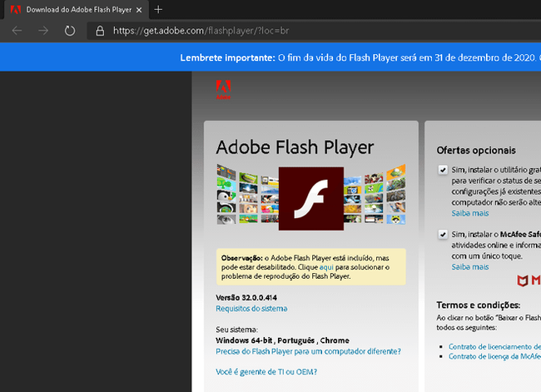
Task: Click the browser forward arrow
Action: click(43, 31)
